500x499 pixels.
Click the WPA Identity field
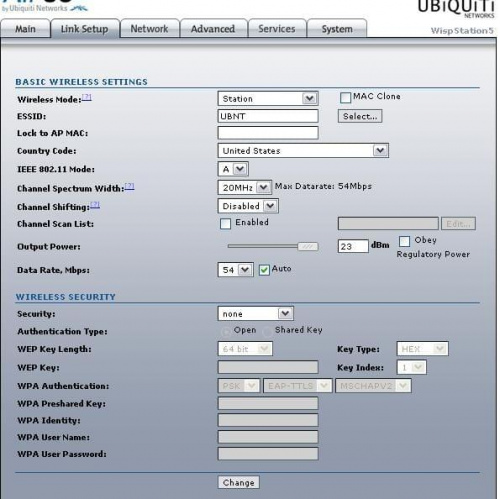pyautogui.click(x=268, y=420)
